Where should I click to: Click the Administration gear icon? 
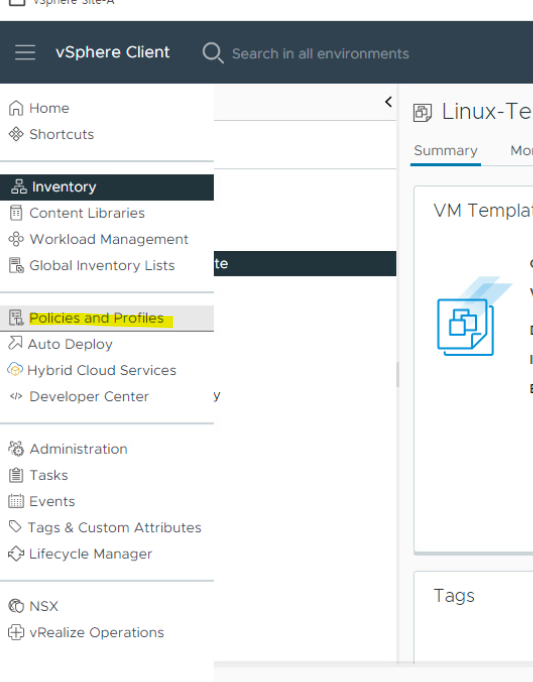coord(16,449)
